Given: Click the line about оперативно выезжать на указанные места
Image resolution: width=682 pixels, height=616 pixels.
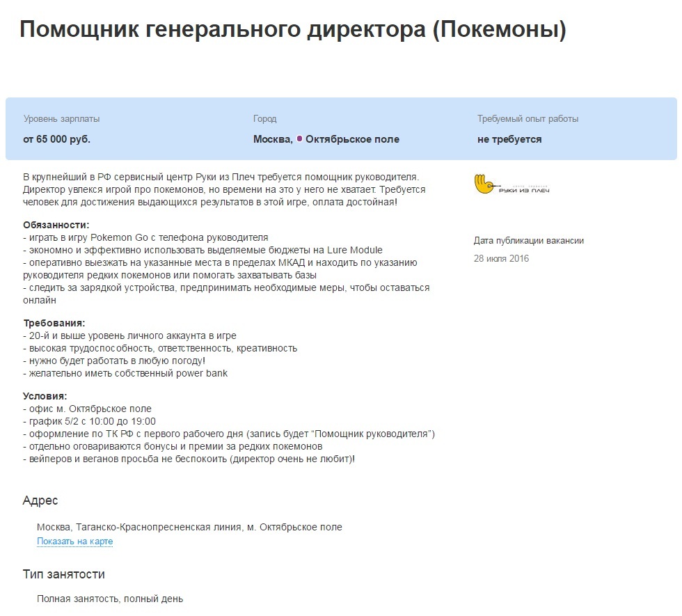Looking at the screenshot, I should (x=220, y=269).
